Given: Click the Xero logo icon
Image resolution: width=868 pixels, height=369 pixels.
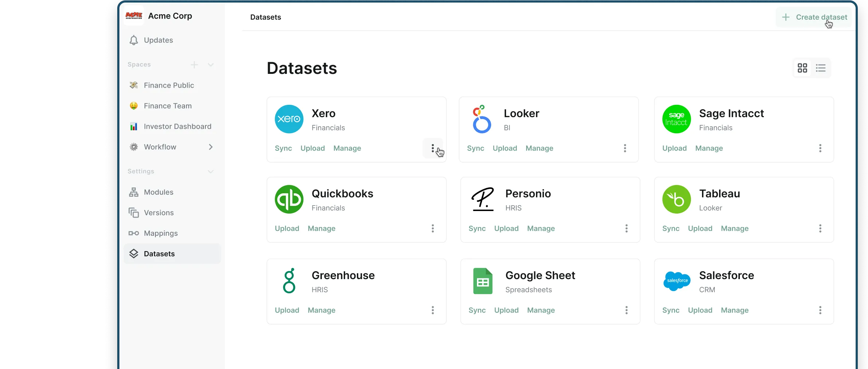Looking at the screenshot, I should pyautogui.click(x=289, y=119).
